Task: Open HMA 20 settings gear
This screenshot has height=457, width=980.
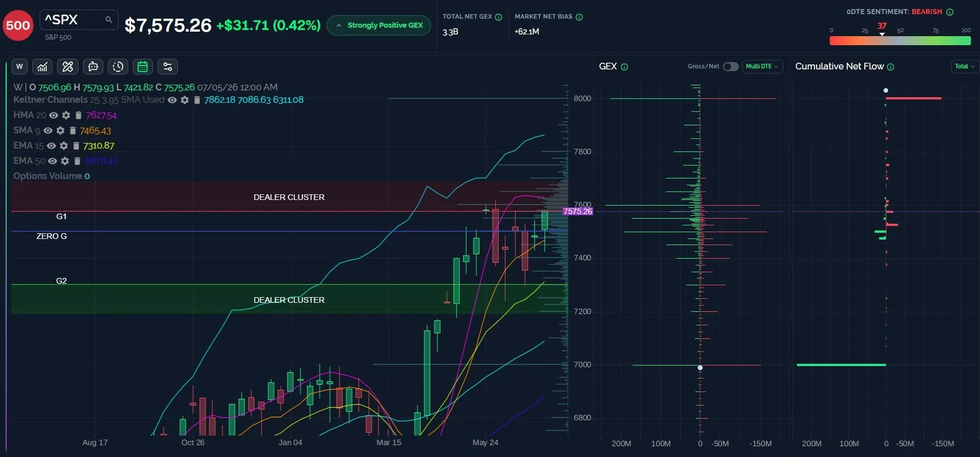Action: coord(66,115)
